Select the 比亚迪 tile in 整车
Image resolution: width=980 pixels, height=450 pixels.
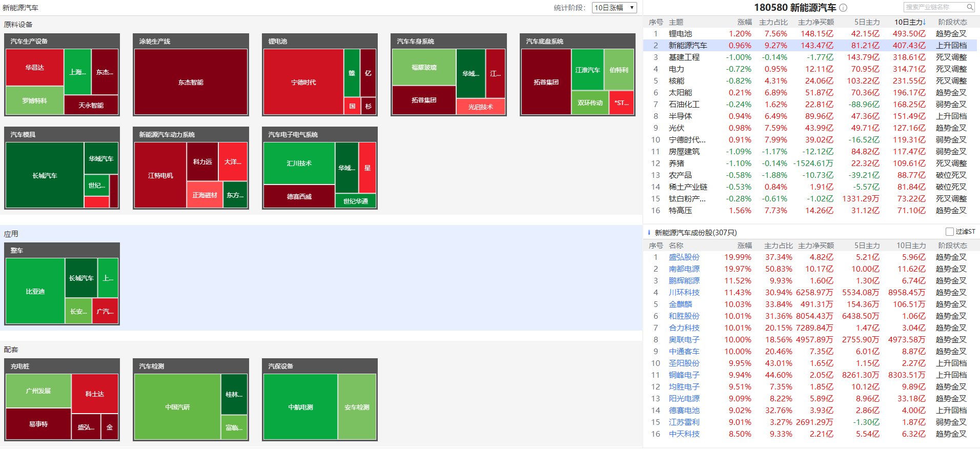click(x=35, y=291)
